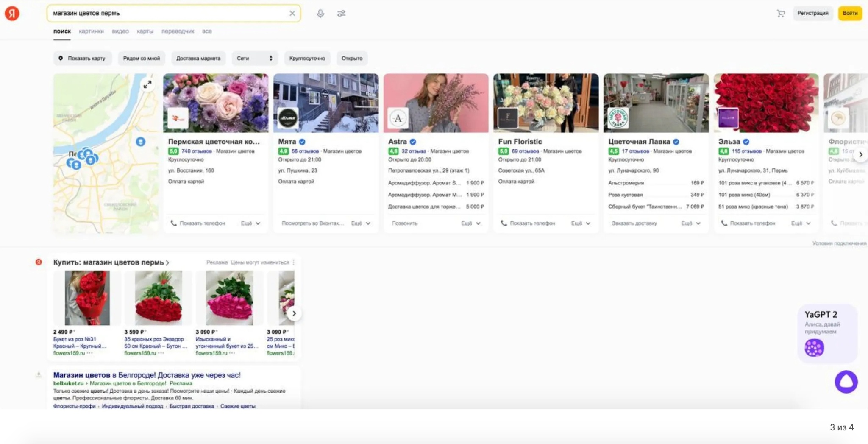868x444 pixels.
Task: Clear the search field text
Action: 292,13
